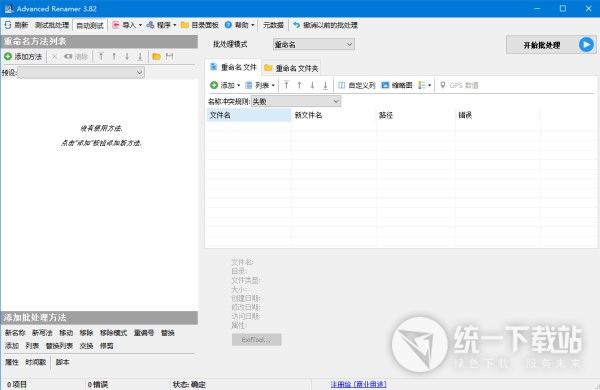This screenshot has height=390, width=600.
Task: Open the green 添加 files dropdown
Action: (x=225, y=85)
